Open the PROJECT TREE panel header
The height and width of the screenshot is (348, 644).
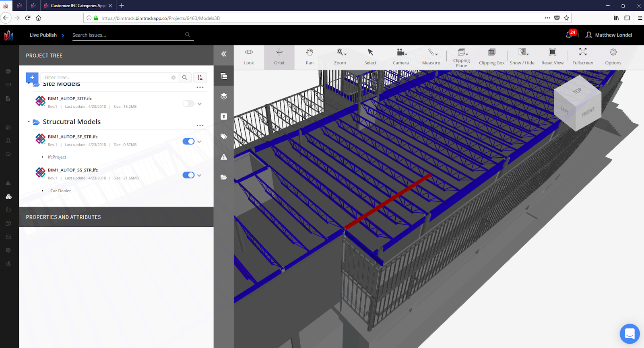click(116, 56)
